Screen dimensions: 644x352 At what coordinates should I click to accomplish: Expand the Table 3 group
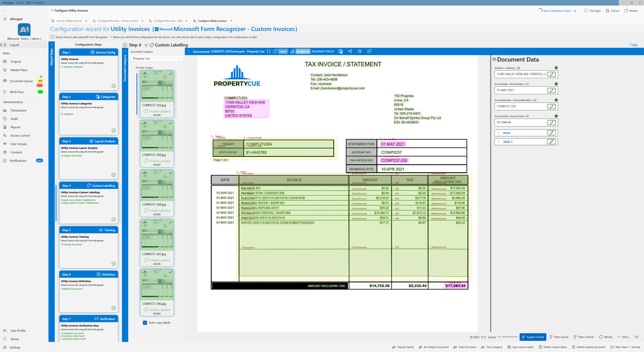(498, 142)
